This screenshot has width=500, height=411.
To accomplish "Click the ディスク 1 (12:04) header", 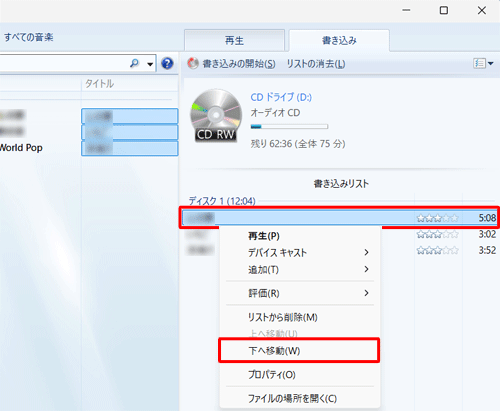I will point(222,201).
